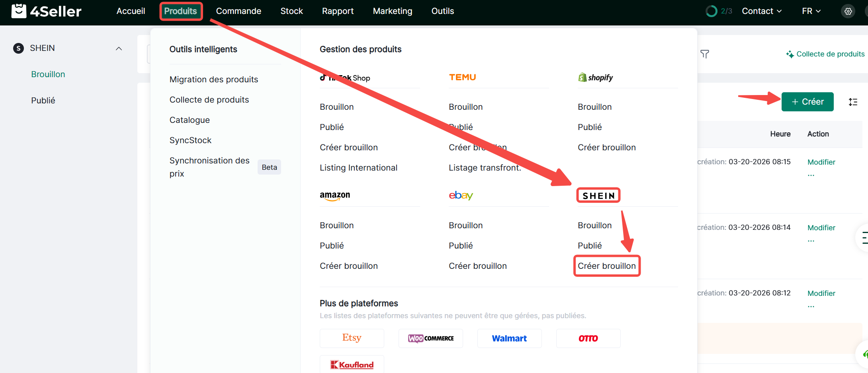The image size is (868, 373).
Task: Expand the Contact dropdown
Action: coord(761,11)
